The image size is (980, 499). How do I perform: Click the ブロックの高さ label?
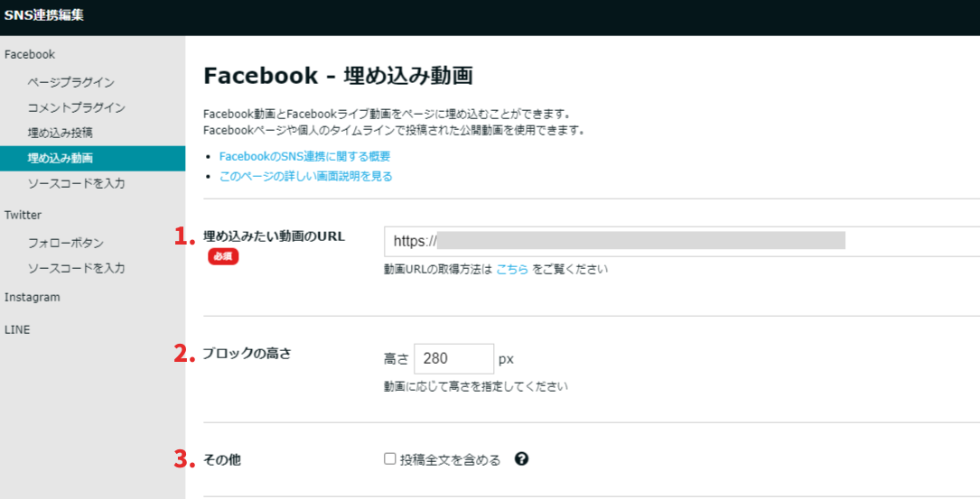coord(247,354)
